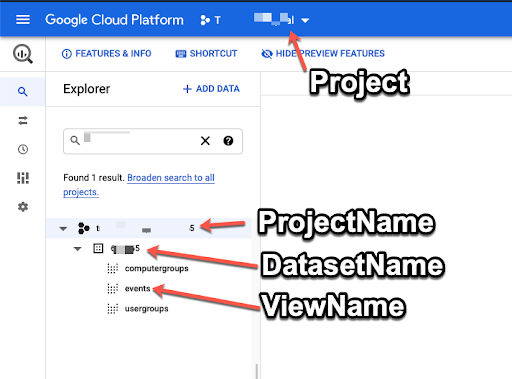Viewport: 512px width, 379px height.
Task: Click the BigQuery logo icon
Action: click(x=23, y=54)
